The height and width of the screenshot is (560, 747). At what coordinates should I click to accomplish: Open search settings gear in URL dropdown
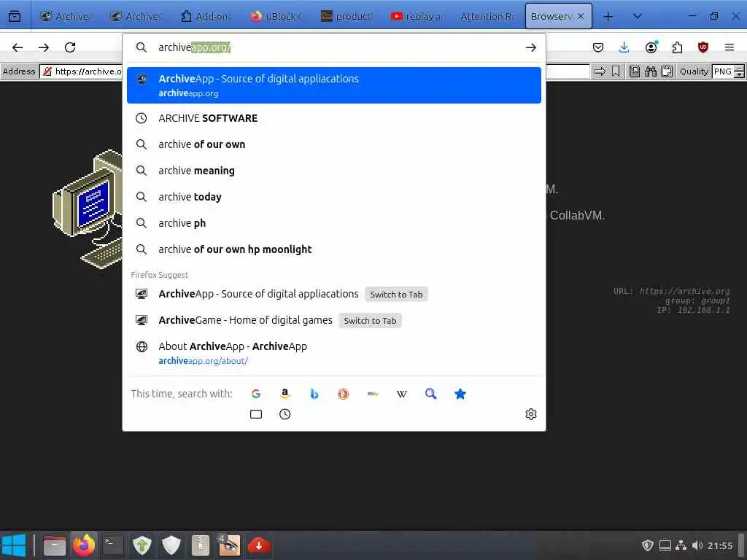coord(531,414)
